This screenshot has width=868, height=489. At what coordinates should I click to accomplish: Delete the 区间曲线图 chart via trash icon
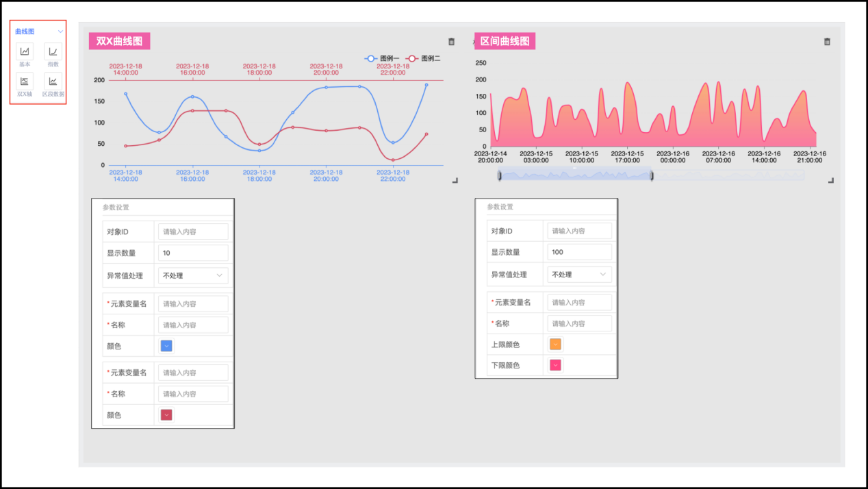[x=827, y=42]
